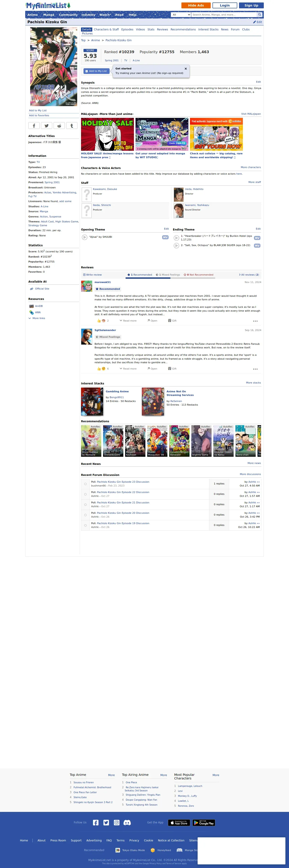Follow on Instagram in the footer
Image resolution: width=289 pixels, height=868 pixels.
(x=116, y=822)
